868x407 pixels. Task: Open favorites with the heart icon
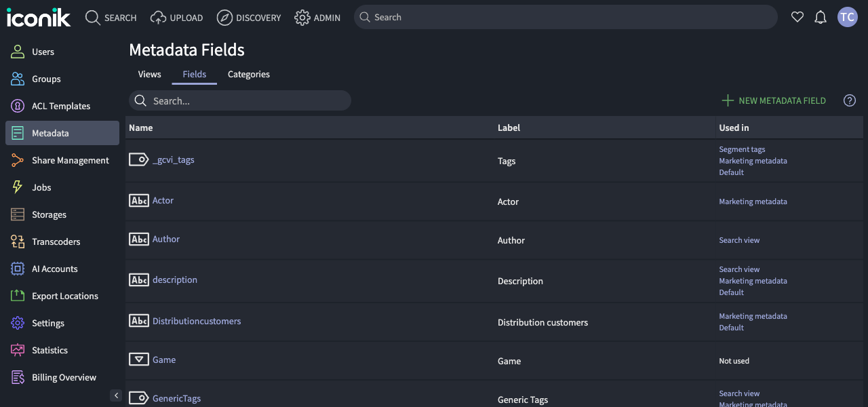coord(797,17)
